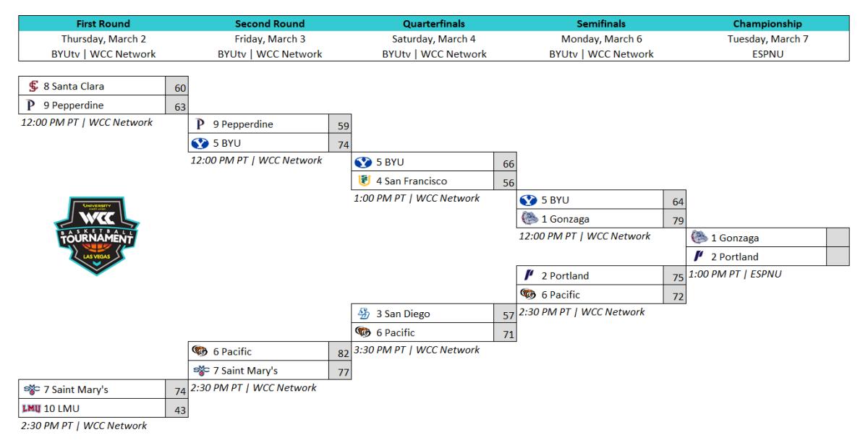Select the Quarterfinals column header
Viewport: 868px width, 448px height.
(433, 23)
